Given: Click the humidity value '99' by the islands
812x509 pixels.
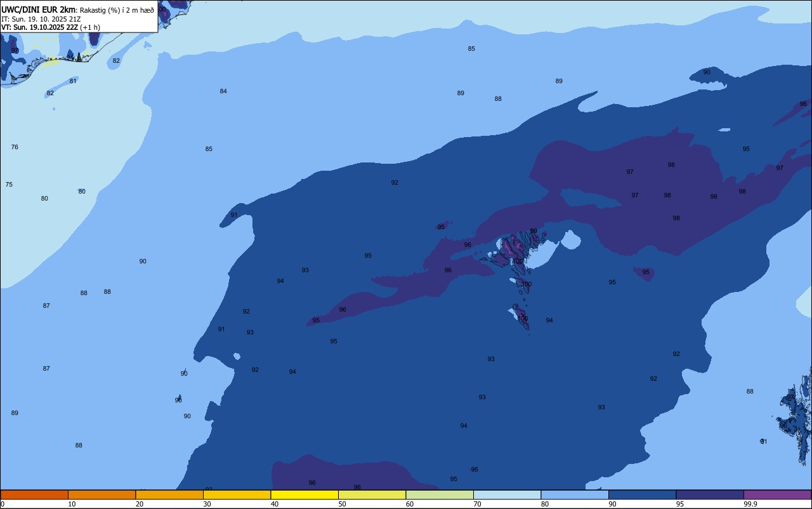Looking at the screenshot, I should click(x=534, y=231).
